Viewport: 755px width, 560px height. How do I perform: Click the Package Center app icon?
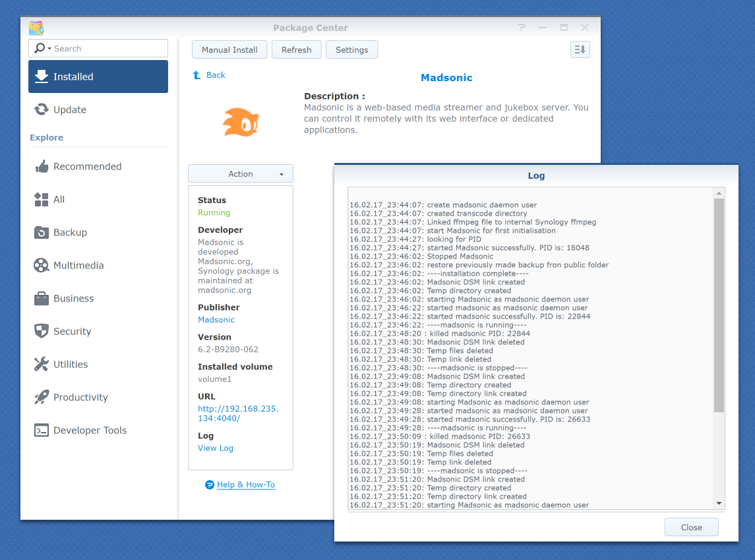coord(36,28)
